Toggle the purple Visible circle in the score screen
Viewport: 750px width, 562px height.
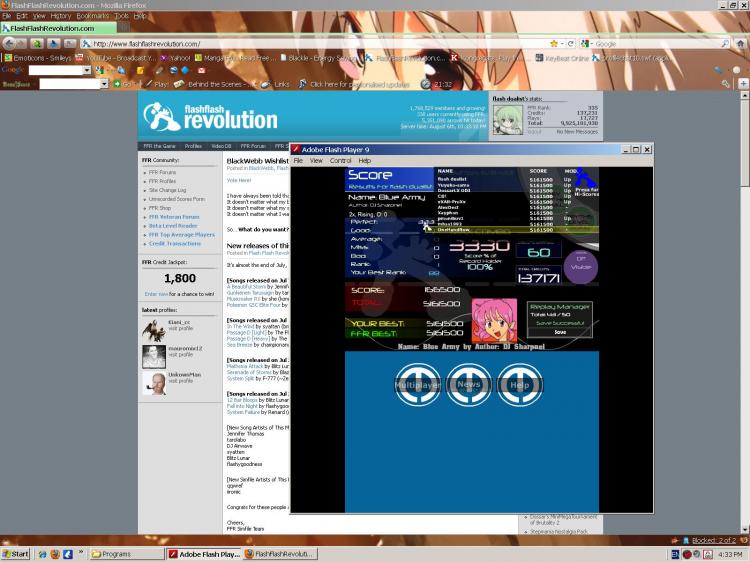(x=581, y=266)
